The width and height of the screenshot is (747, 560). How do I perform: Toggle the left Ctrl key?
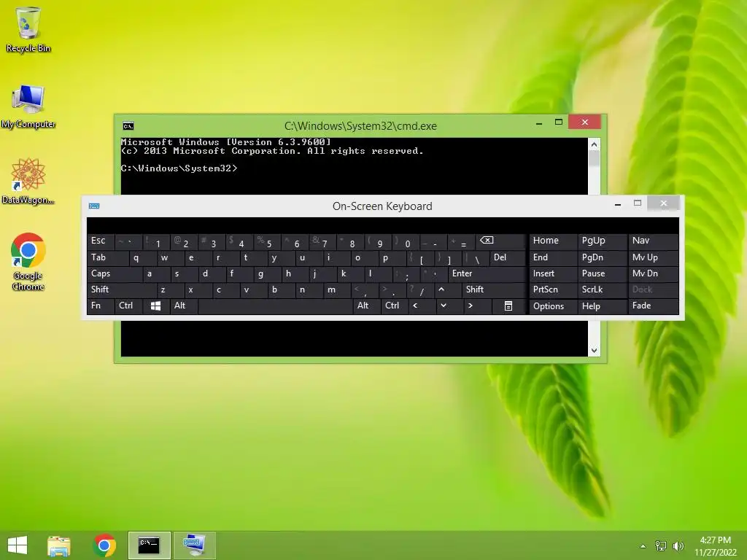pyautogui.click(x=128, y=306)
